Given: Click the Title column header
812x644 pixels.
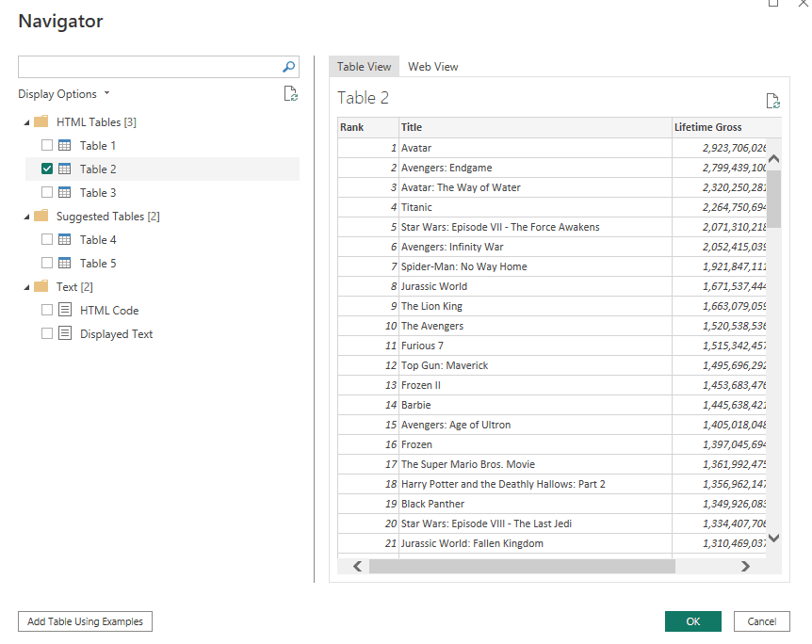Looking at the screenshot, I should [x=535, y=127].
